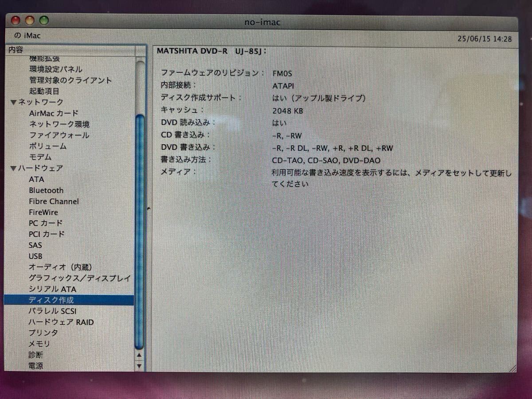
Task: Select ネットワーク環境 in the sidebar
Action: [x=59, y=124]
